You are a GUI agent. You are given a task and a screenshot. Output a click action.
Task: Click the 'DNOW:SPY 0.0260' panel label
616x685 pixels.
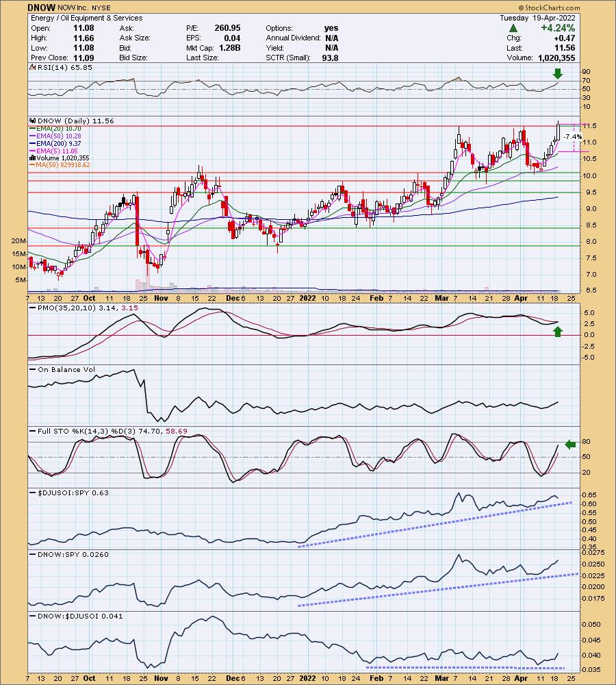(73, 554)
